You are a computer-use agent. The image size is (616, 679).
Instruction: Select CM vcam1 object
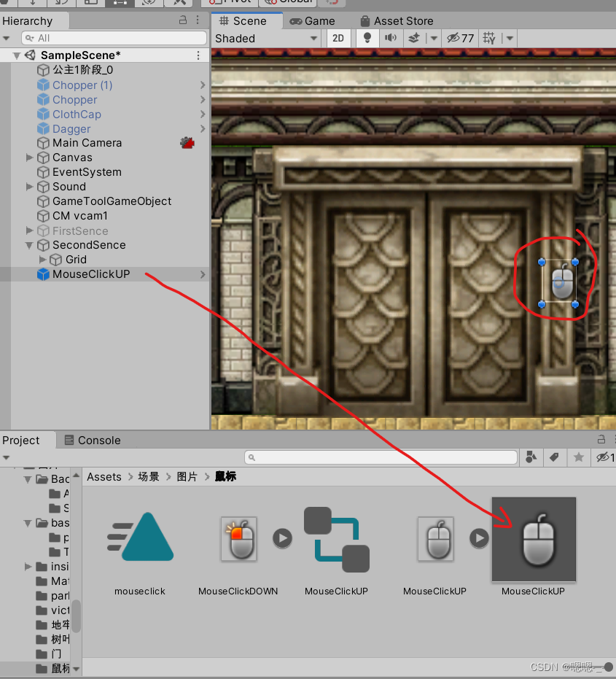point(79,216)
